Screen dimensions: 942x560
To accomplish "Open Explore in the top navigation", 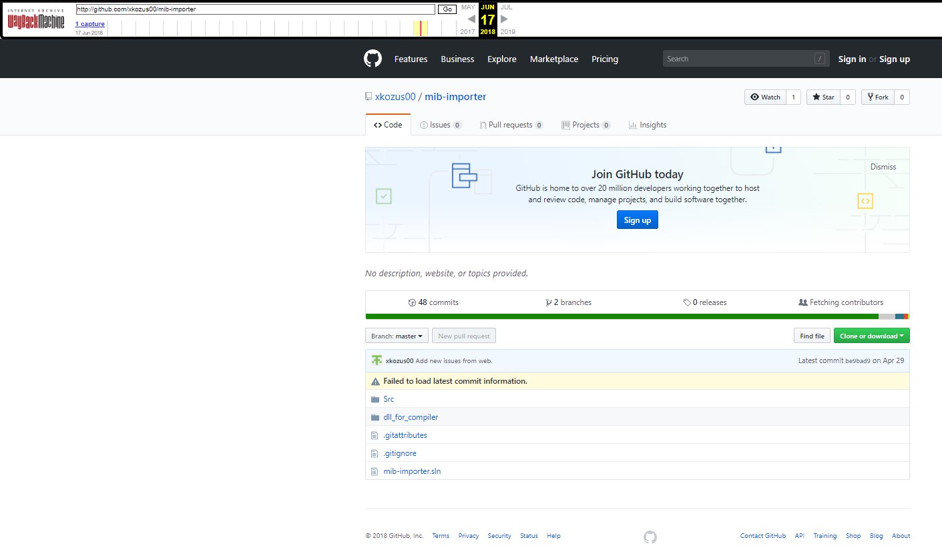I will [x=502, y=59].
